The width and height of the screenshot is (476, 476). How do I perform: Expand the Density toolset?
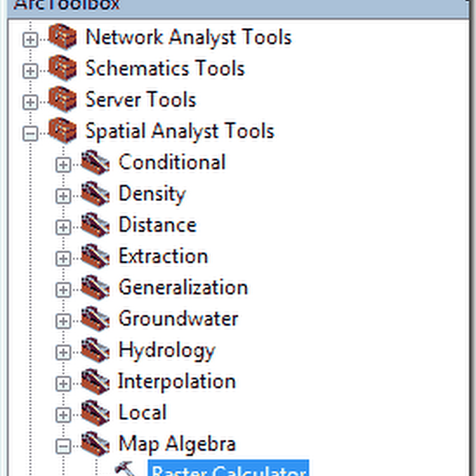point(63,196)
